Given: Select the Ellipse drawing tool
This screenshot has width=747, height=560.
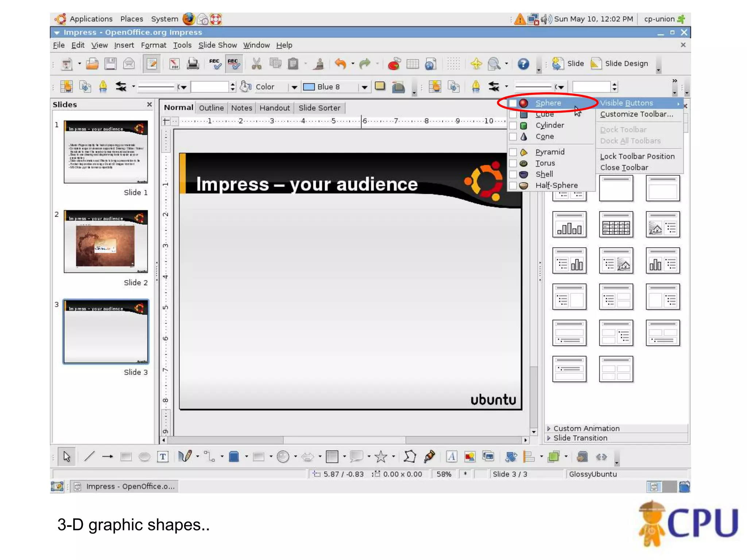Looking at the screenshot, I should pos(144,456).
